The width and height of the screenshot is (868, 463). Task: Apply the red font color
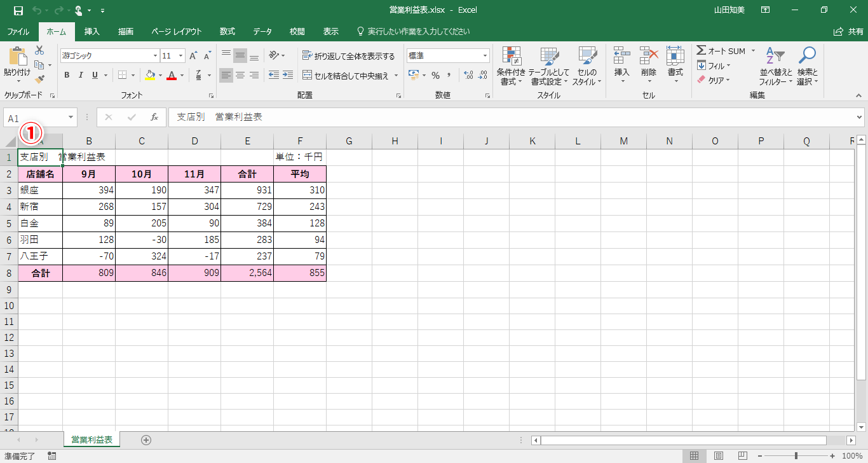pyautogui.click(x=172, y=75)
